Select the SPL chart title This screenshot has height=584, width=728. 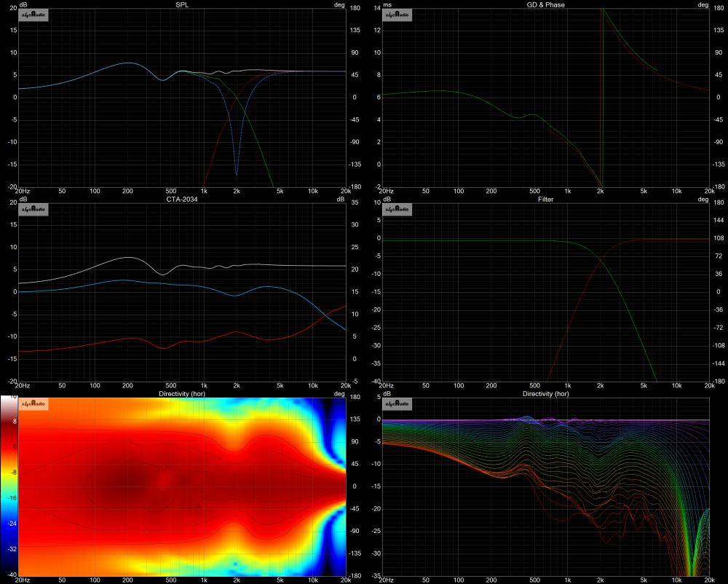click(182, 4)
